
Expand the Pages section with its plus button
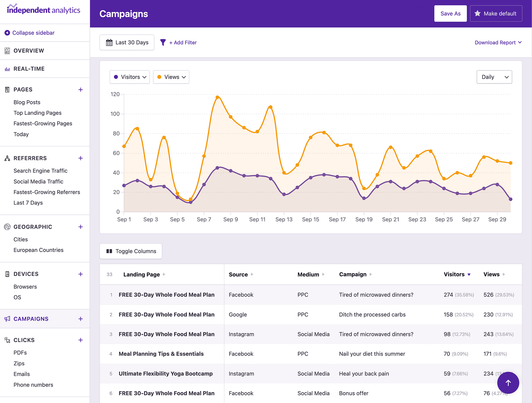[x=80, y=89]
